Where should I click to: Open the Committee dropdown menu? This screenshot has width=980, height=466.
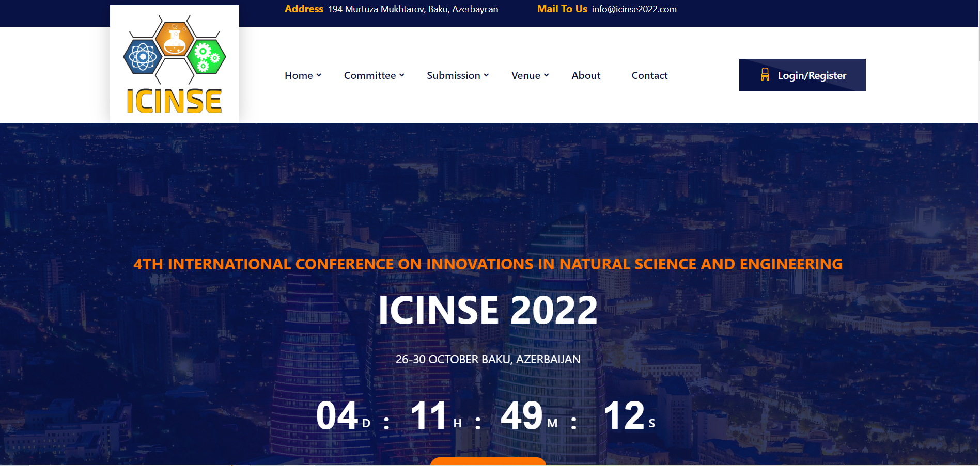374,75
